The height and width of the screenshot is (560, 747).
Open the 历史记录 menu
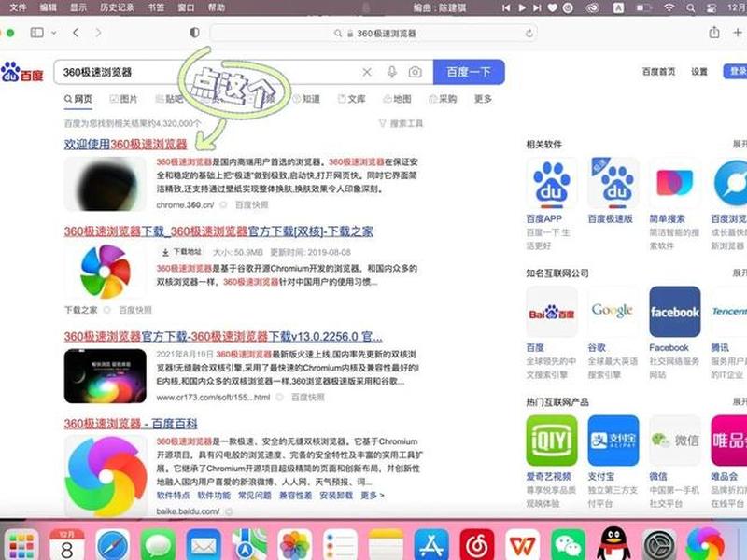coord(118,7)
